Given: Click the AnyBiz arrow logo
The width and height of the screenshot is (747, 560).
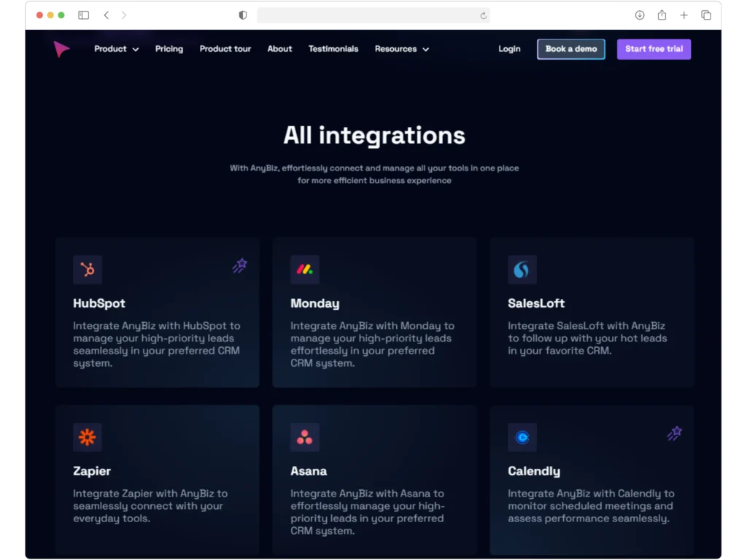Looking at the screenshot, I should pos(61,49).
